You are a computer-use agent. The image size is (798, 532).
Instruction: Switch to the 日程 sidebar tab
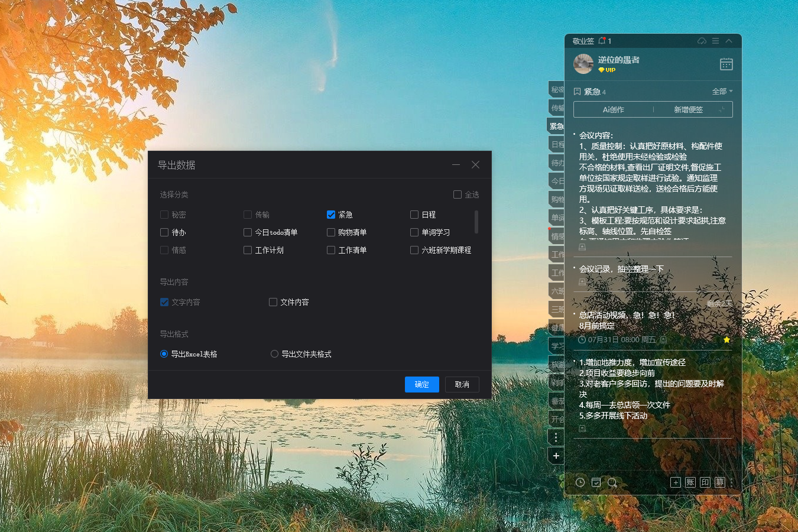(556, 144)
